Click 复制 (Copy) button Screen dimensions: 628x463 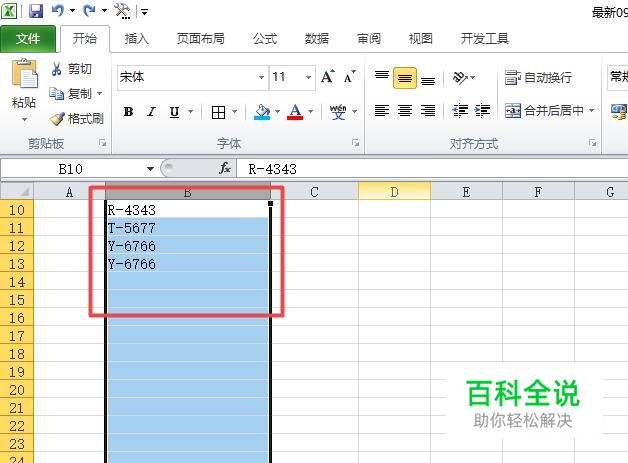tap(71, 94)
